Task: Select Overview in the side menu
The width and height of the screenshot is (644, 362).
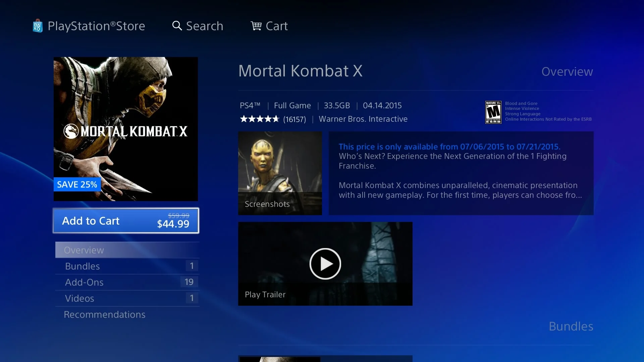Action: click(127, 250)
